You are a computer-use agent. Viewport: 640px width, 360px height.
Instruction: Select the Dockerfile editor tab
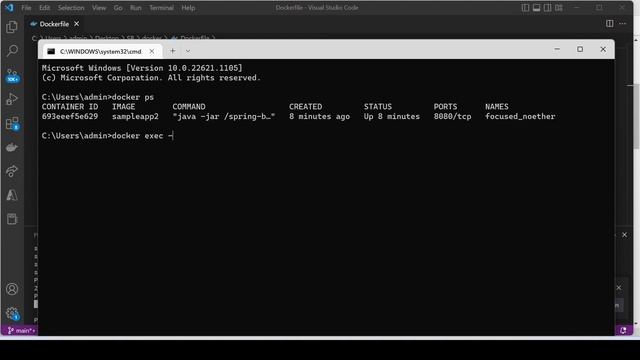pyautogui.click(x=55, y=24)
